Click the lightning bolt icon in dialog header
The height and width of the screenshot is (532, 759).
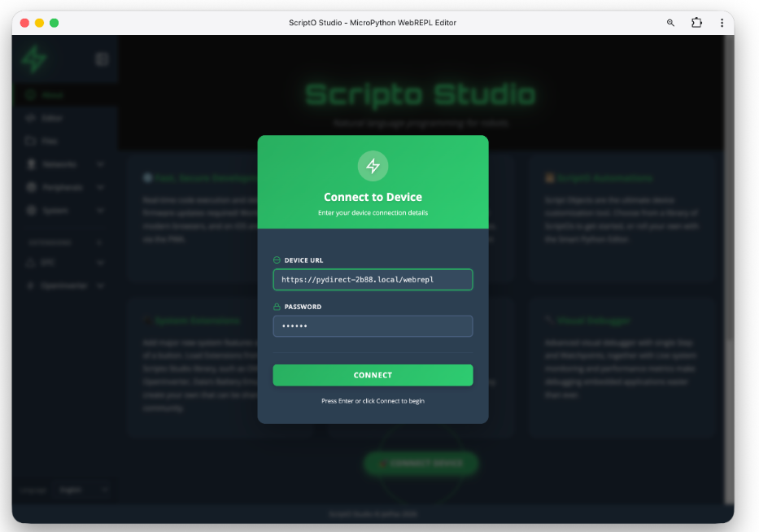click(373, 166)
